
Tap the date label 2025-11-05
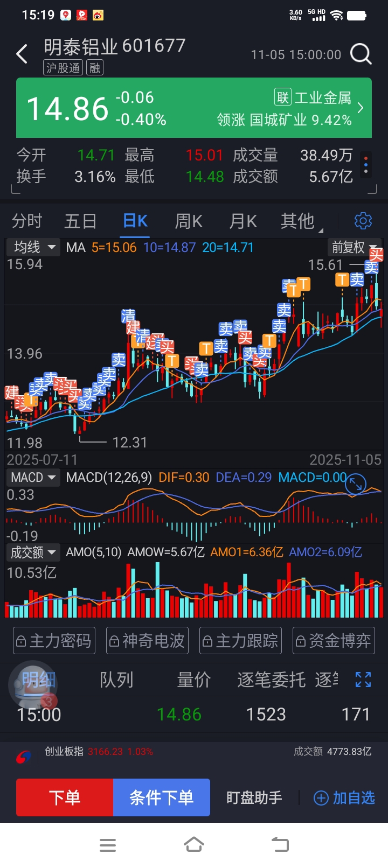click(345, 460)
